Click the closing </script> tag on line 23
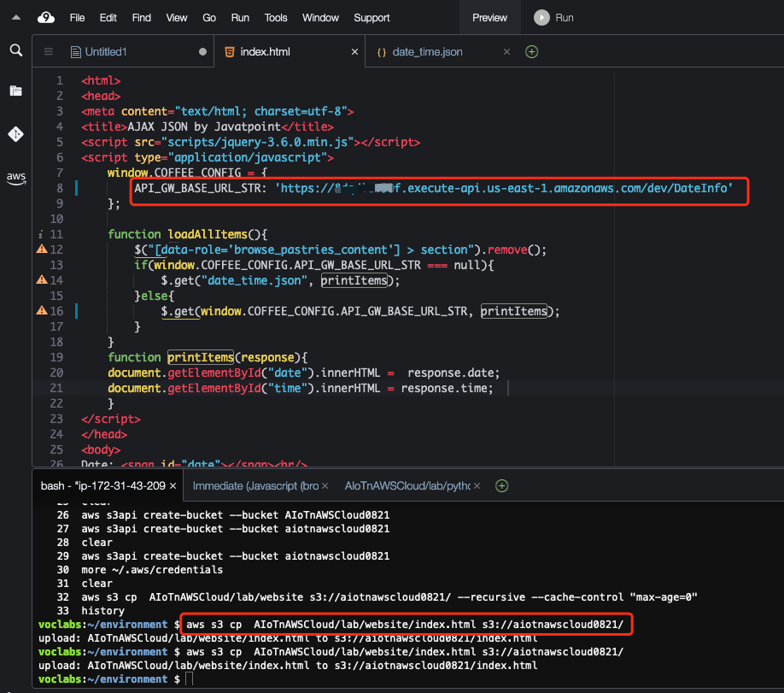Screen dimensions: 784x693 click(x=111, y=419)
